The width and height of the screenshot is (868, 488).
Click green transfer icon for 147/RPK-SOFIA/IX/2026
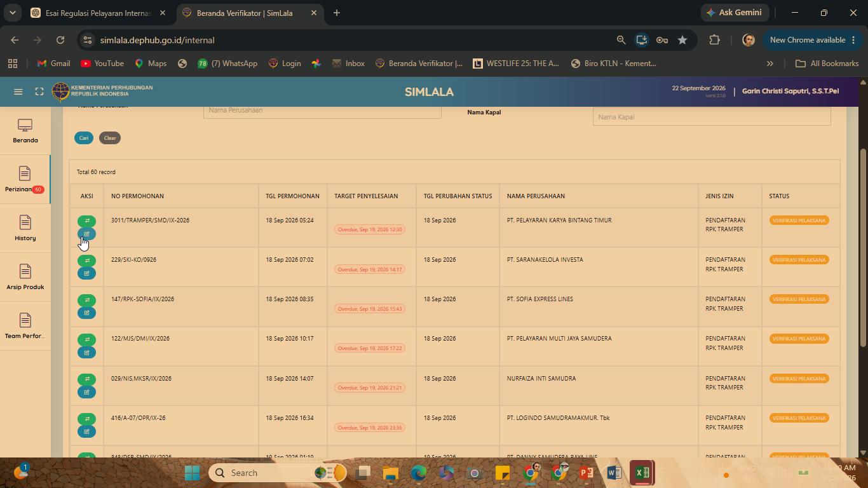[86, 300]
